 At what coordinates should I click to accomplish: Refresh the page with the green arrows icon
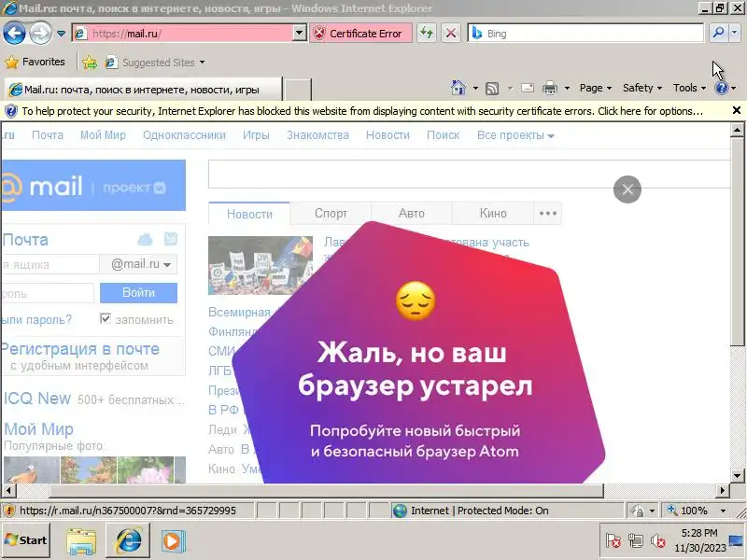[x=427, y=34]
